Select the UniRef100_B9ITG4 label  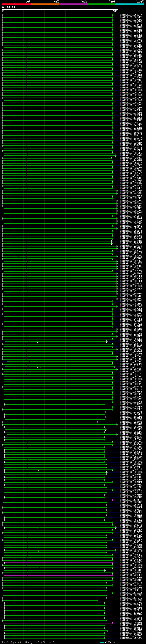[x=131, y=75]
